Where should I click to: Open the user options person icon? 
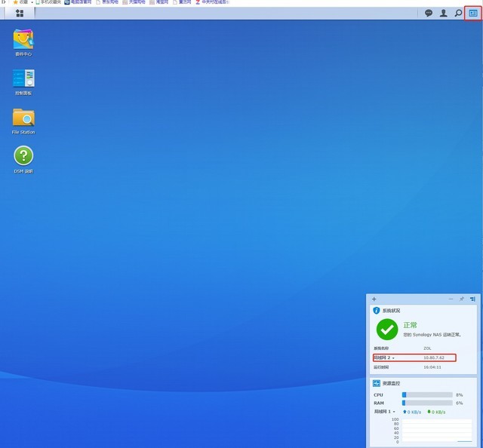pos(443,14)
